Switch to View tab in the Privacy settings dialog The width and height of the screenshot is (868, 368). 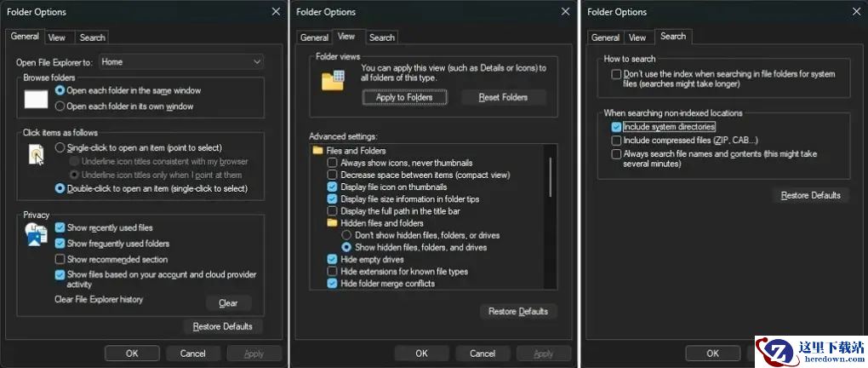[x=57, y=37]
